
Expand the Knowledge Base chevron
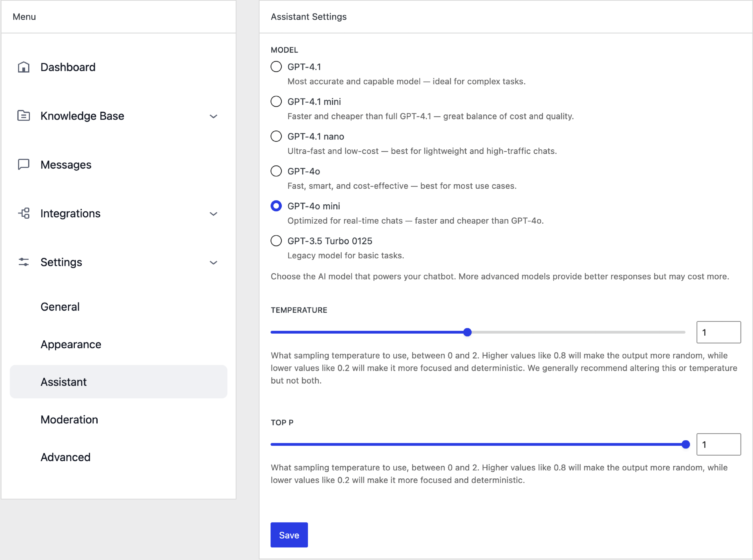[213, 116]
